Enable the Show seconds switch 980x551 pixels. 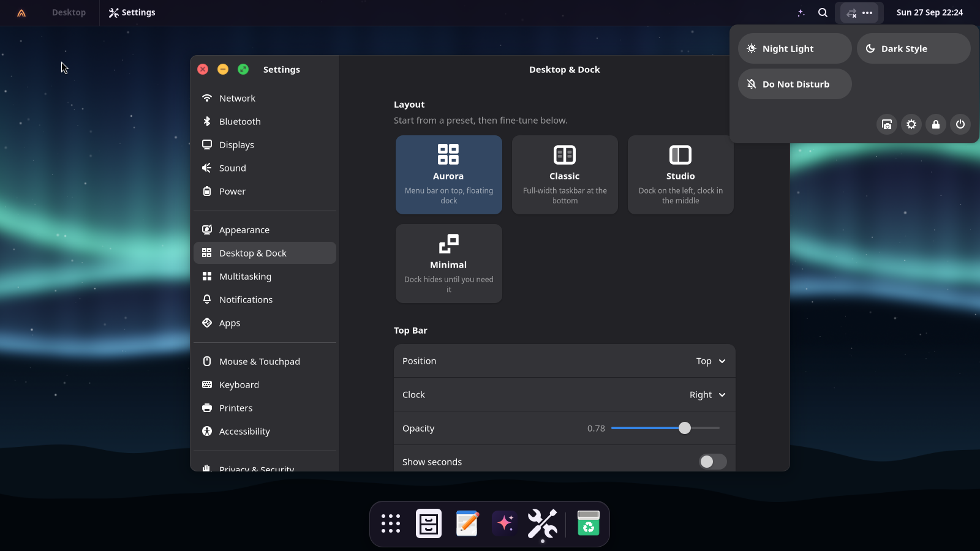coord(713,462)
